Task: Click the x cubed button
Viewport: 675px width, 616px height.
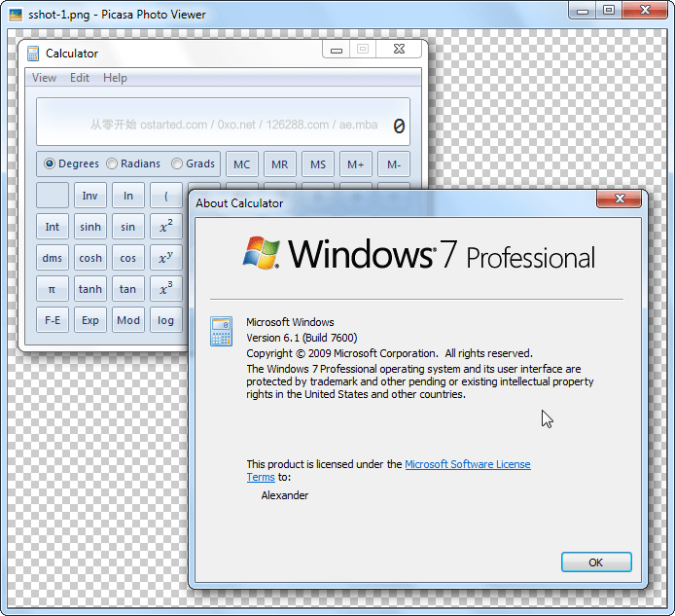Action: [x=165, y=289]
